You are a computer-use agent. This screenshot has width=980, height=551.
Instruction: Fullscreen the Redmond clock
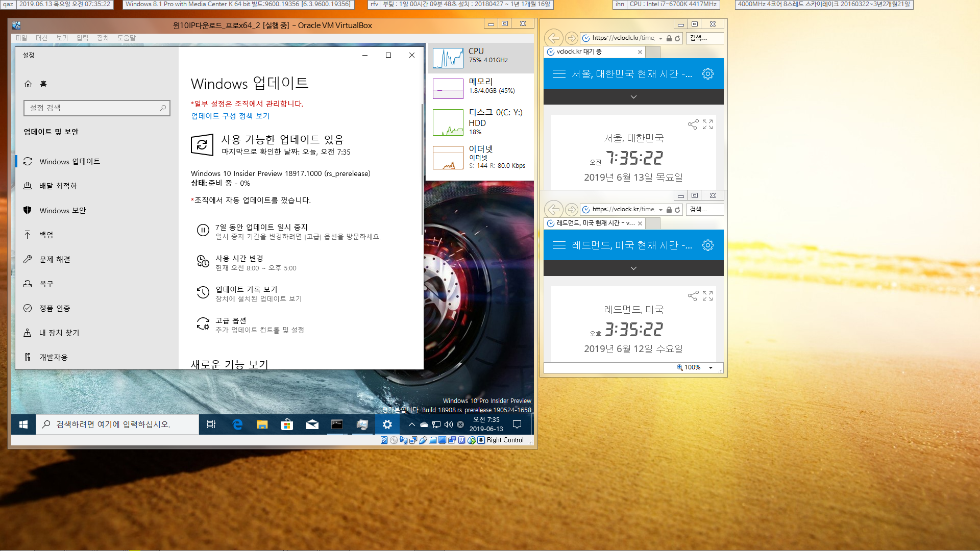click(707, 296)
